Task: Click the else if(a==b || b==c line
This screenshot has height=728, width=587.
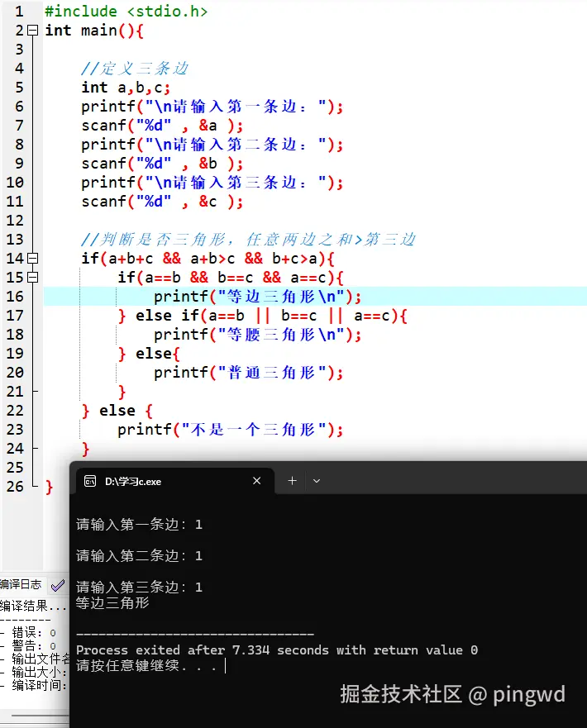Action: 262,316
